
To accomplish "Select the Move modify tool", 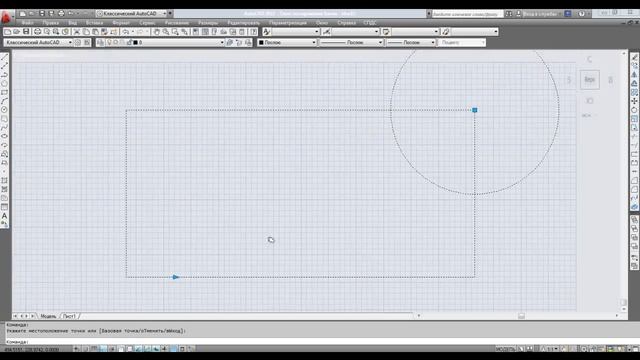I will [634, 101].
